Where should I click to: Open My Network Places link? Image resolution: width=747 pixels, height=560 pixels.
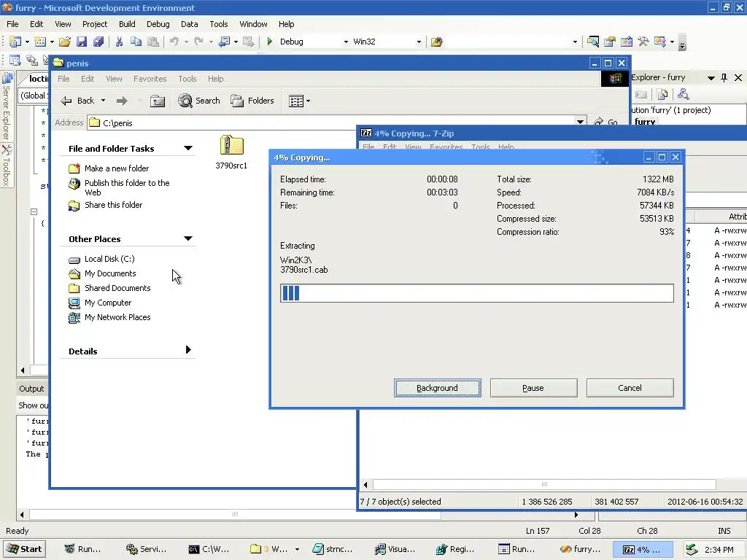[x=117, y=317]
